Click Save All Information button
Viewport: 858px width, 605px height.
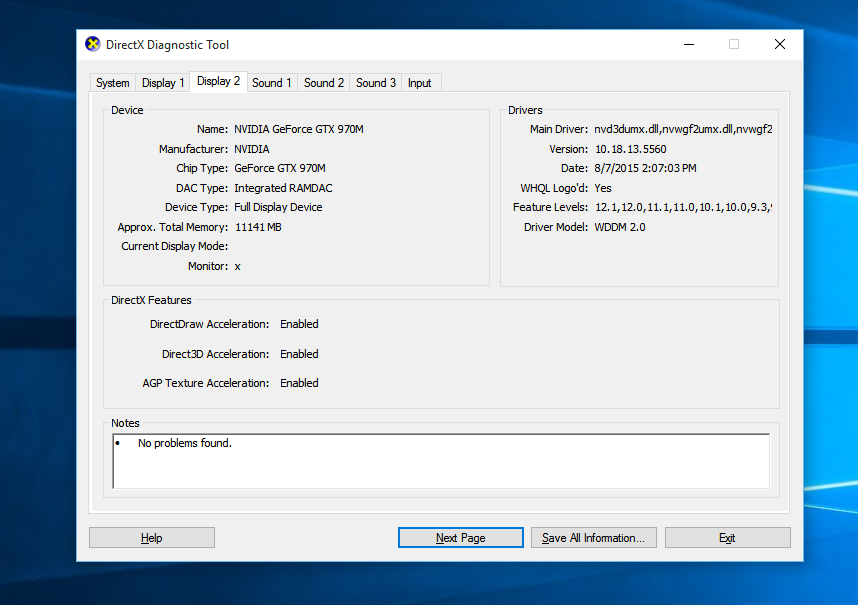click(x=593, y=538)
